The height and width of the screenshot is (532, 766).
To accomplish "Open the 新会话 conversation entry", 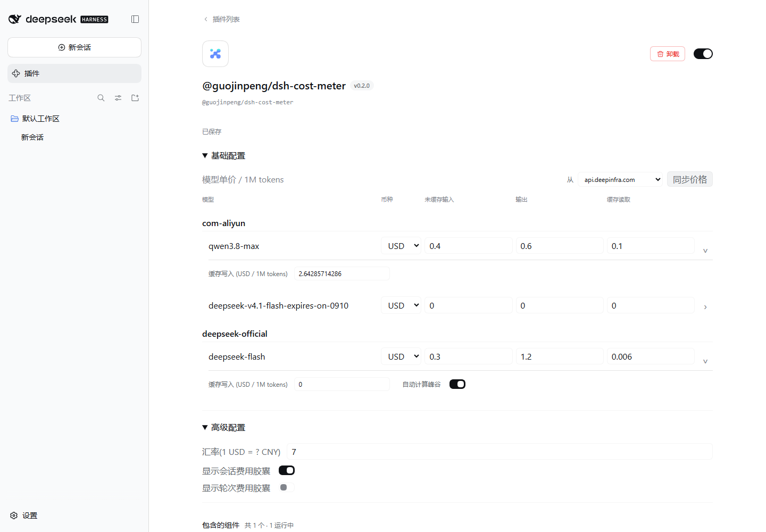I will pos(32,137).
